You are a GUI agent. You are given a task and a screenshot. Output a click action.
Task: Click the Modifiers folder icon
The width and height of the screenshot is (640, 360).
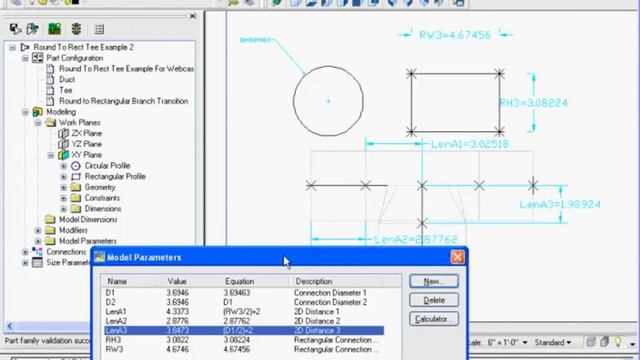point(51,230)
